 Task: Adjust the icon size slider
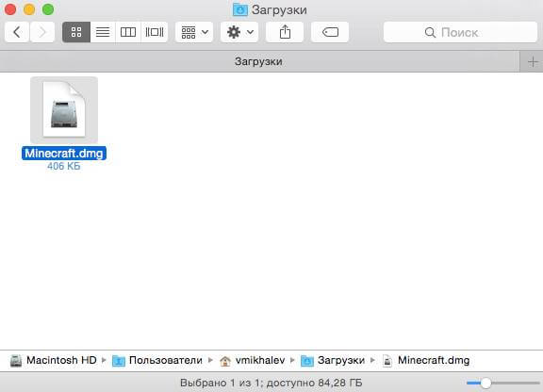(485, 383)
